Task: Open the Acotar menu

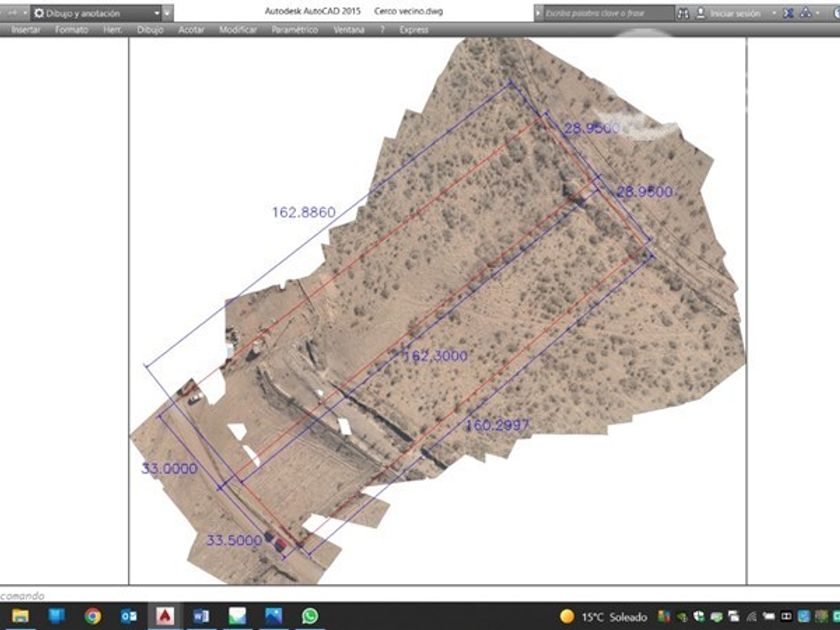Action: point(191,30)
